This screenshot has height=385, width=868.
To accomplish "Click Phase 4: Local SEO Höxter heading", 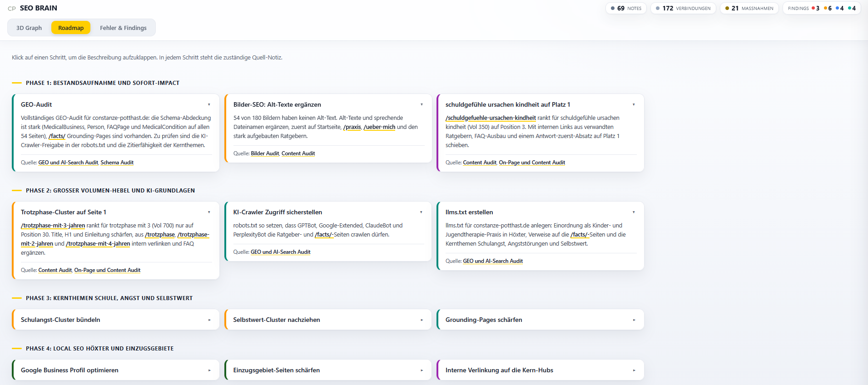I will tap(99, 349).
